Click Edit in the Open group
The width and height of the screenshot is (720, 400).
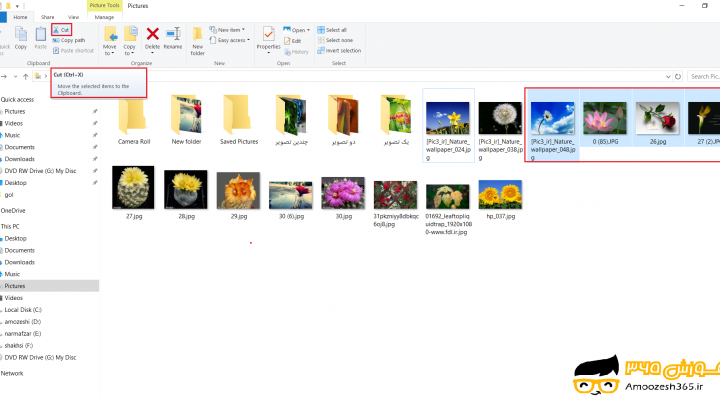coord(292,41)
